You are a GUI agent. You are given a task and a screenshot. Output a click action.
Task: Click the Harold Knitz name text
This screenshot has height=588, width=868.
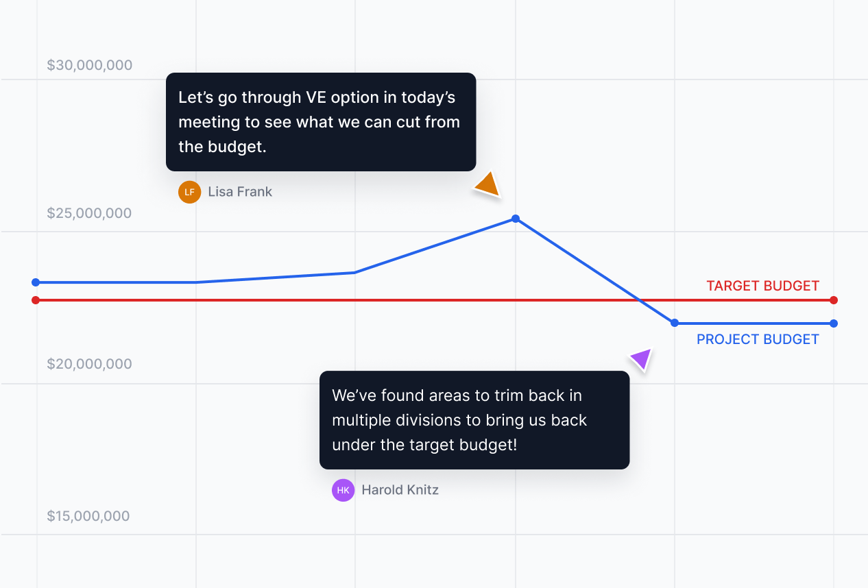400,490
